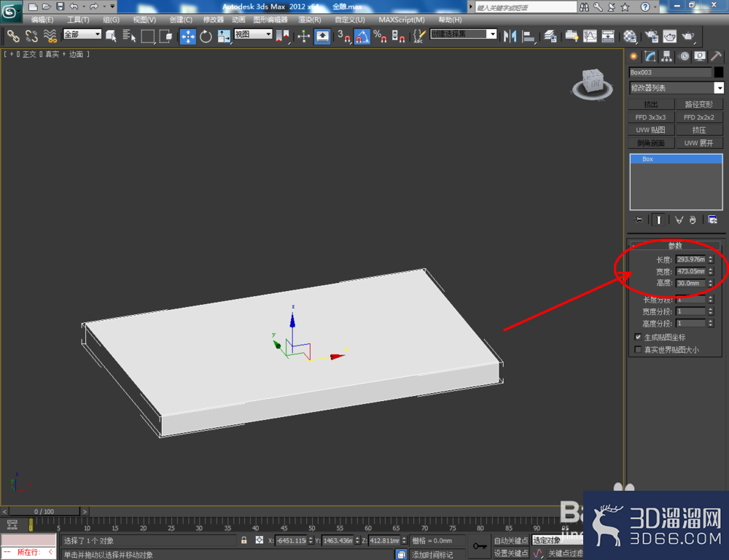Screen dimensions: 729x560
Task: Activate Select and Rotate tool
Action: point(206,36)
